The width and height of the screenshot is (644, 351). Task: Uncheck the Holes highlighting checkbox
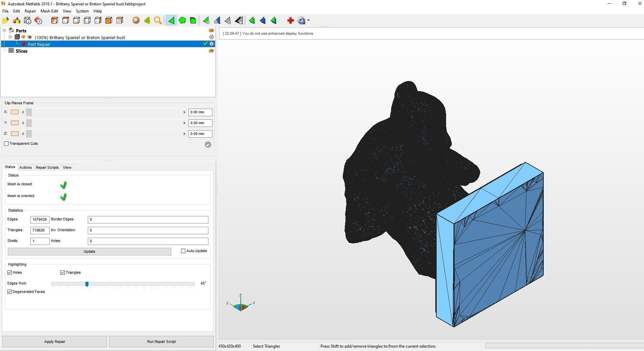pyautogui.click(x=10, y=273)
